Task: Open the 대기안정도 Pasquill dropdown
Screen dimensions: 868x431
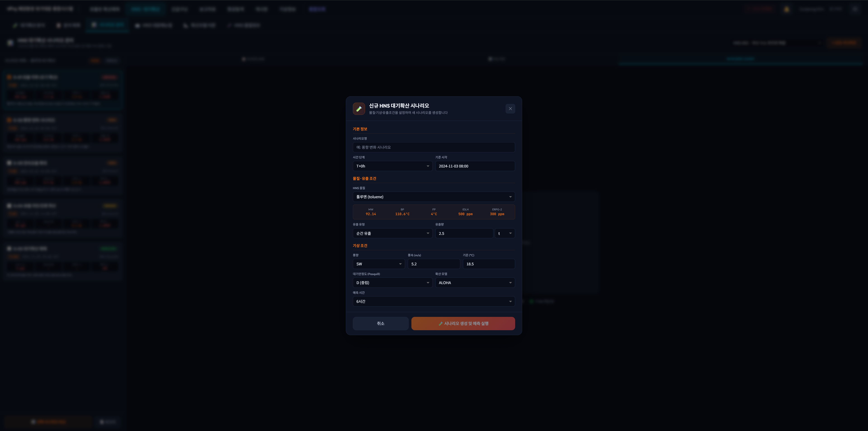Action: pyautogui.click(x=392, y=283)
